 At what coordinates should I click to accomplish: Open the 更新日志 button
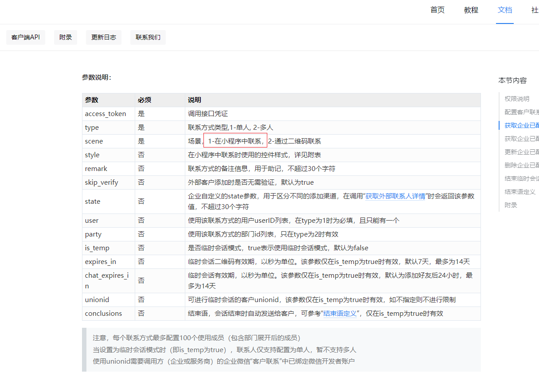tap(104, 37)
